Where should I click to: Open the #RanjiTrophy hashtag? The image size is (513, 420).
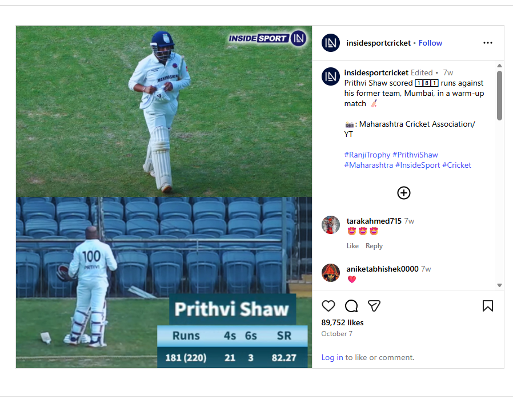367,155
